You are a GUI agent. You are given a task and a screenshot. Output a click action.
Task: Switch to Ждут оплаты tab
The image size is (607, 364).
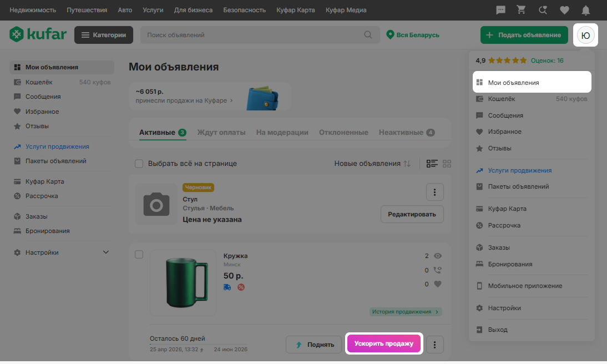click(221, 133)
